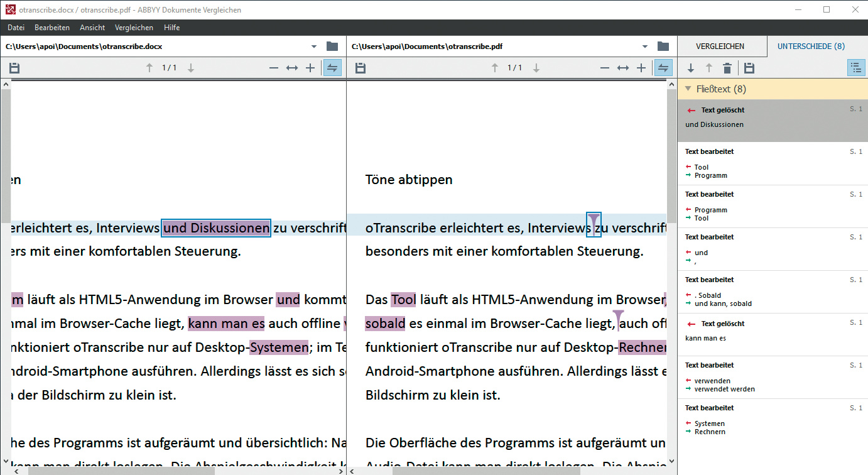
Task: Select the 'und' to comma difference
Action: point(773,249)
